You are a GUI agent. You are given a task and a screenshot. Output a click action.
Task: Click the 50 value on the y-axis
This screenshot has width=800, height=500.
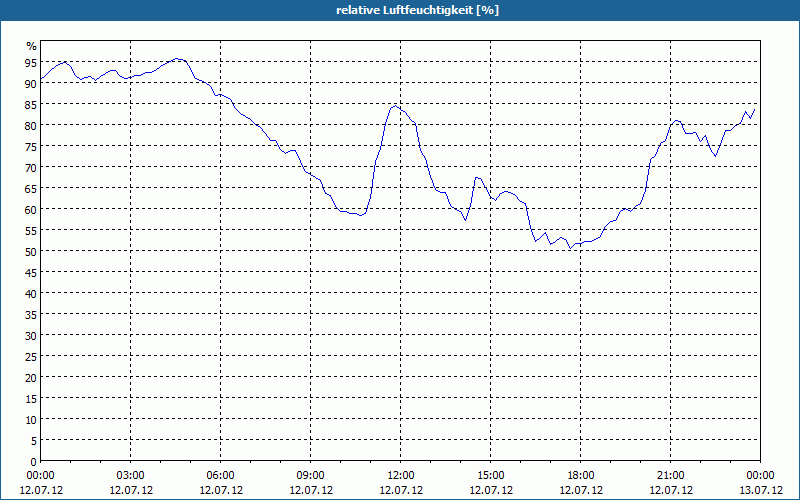pos(31,252)
